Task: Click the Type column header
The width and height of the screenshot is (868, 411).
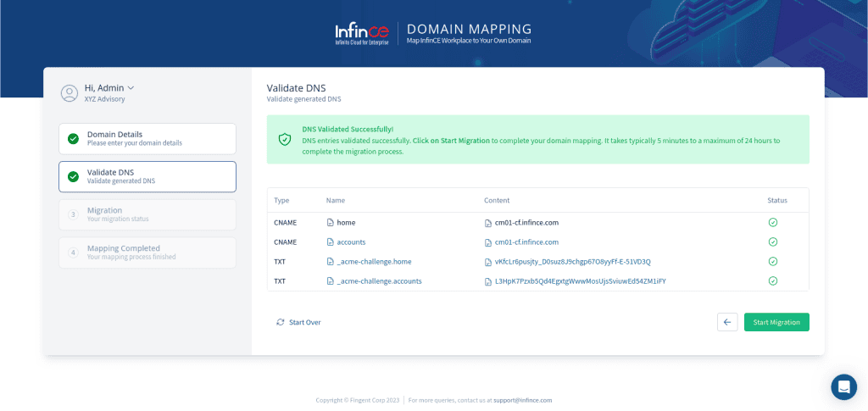Action: (281, 200)
